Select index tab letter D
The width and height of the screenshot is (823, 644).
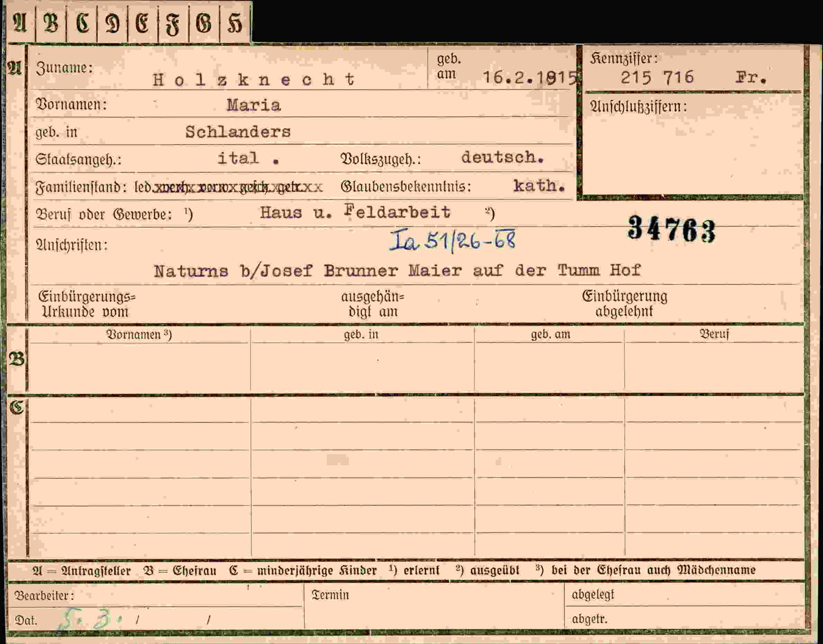(112, 24)
